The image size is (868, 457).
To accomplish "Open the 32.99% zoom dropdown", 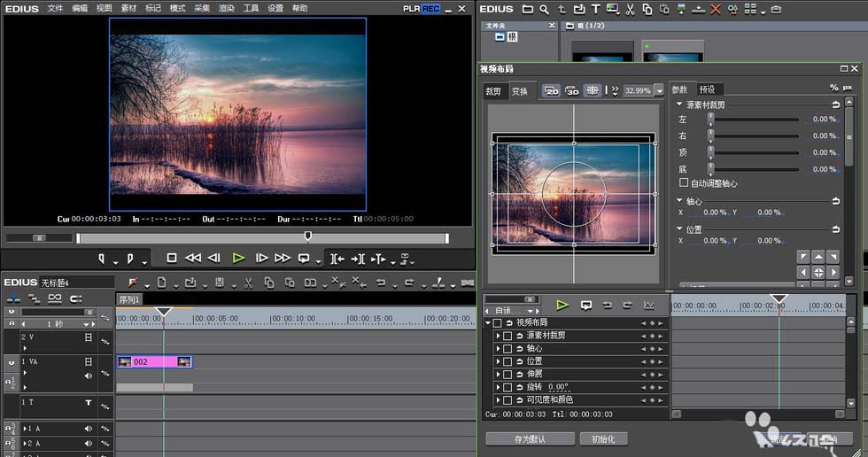I will coord(659,90).
